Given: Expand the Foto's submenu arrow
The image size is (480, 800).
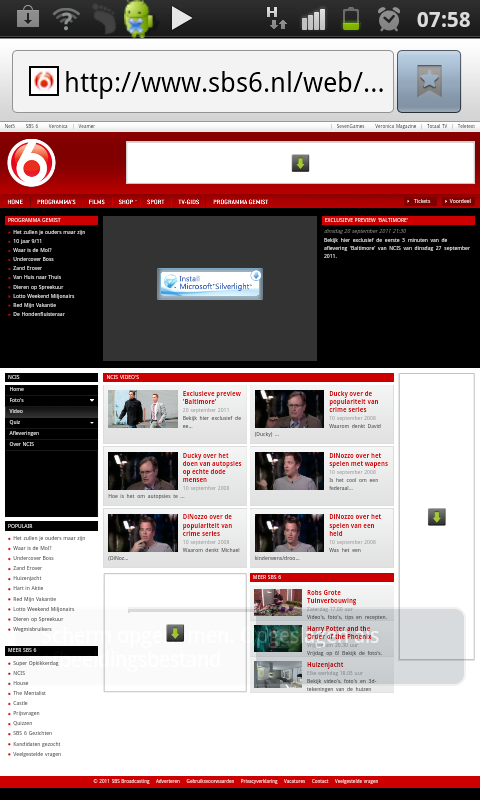Looking at the screenshot, I should coord(92,401).
